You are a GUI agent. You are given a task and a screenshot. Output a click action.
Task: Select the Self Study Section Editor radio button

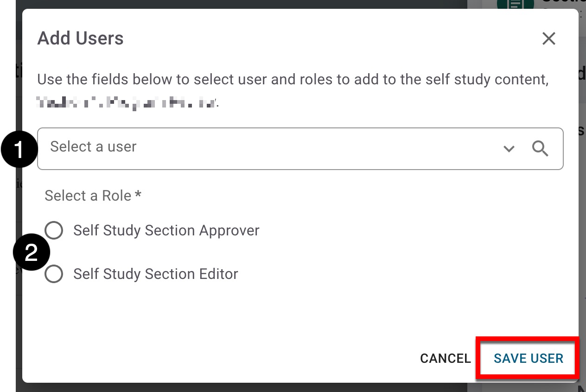pyautogui.click(x=54, y=274)
